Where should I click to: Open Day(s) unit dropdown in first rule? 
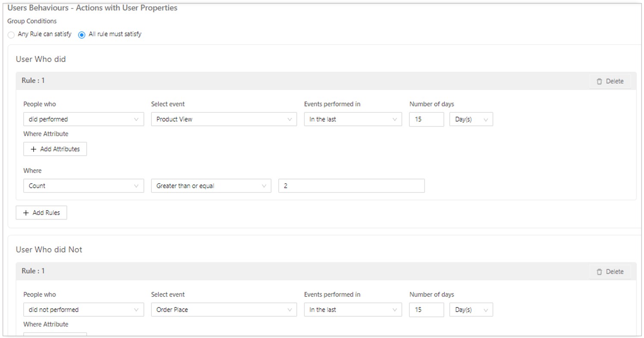(x=471, y=119)
